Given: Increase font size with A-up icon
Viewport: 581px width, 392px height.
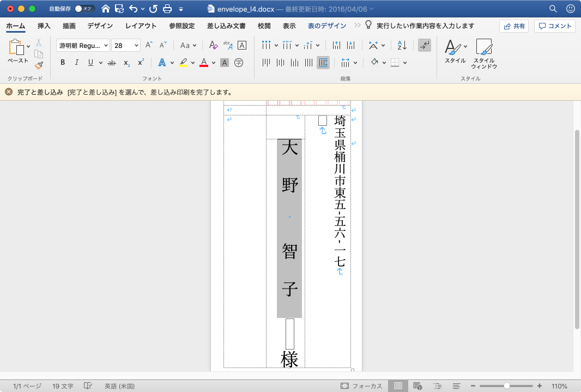Looking at the screenshot, I should 149,45.
